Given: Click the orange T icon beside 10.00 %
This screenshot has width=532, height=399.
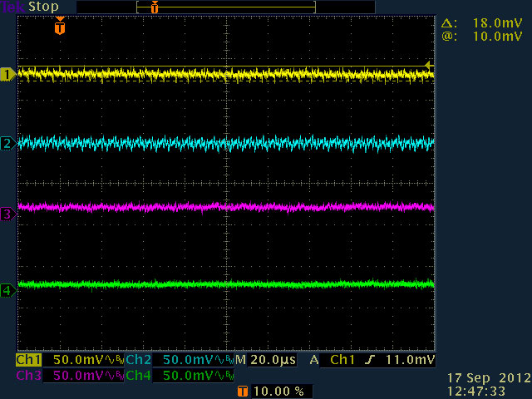Looking at the screenshot, I should (x=242, y=391).
